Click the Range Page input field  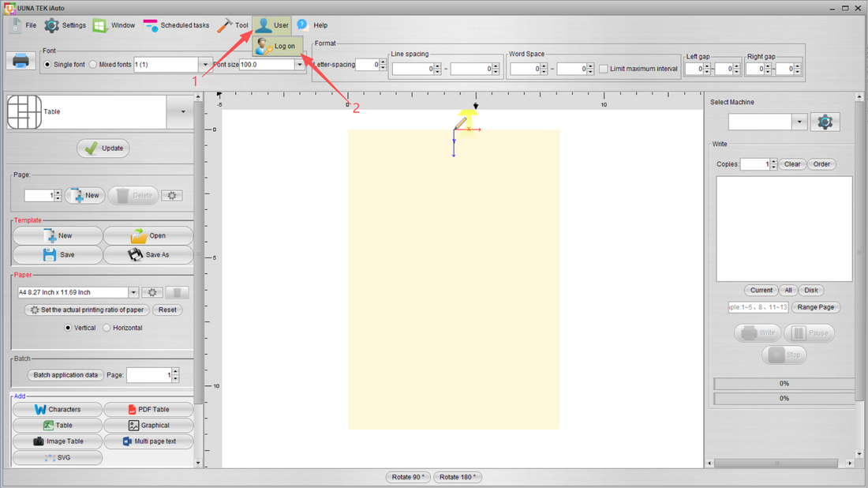pos(758,307)
